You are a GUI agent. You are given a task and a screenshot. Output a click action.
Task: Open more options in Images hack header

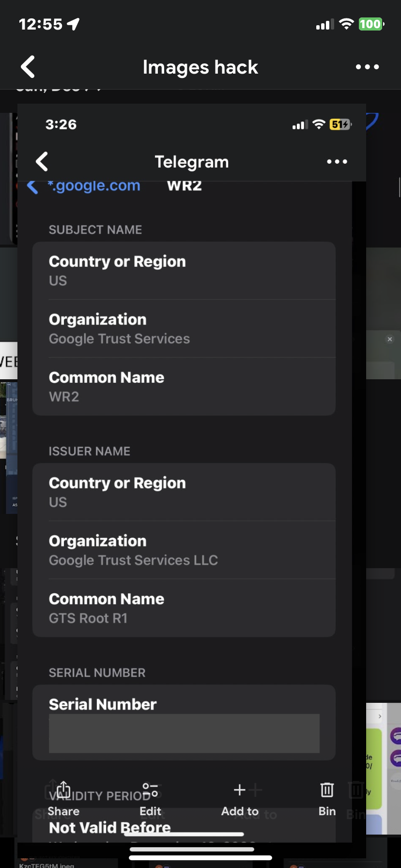pos(367,67)
